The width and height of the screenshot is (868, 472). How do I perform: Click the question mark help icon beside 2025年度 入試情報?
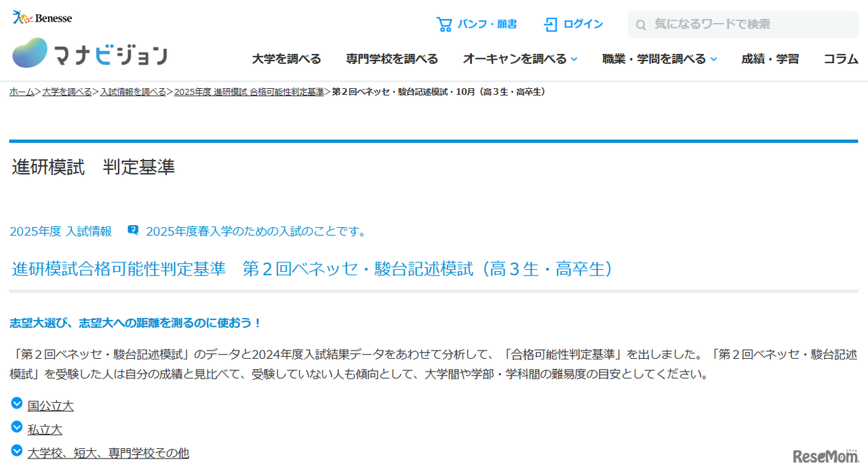pyautogui.click(x=132, y=230)
